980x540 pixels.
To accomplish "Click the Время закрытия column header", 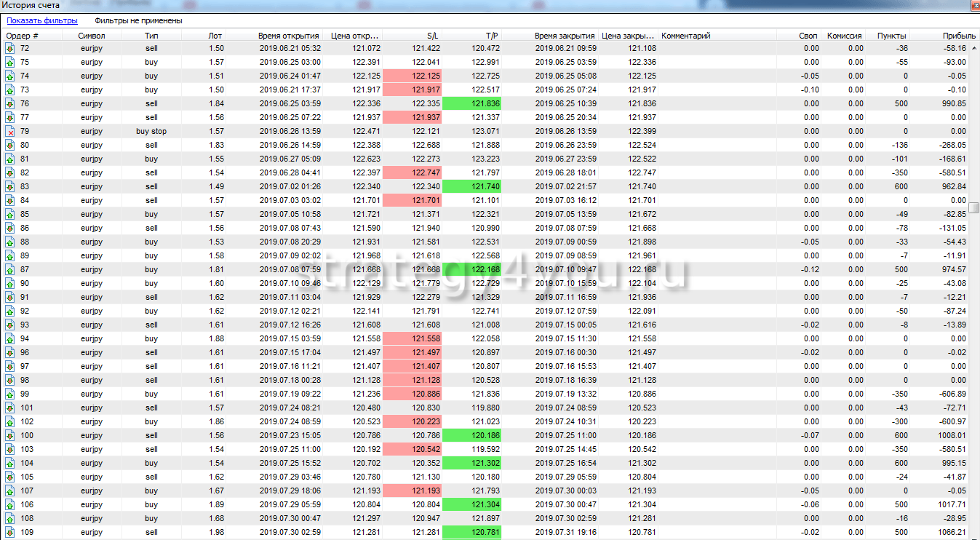I will 565,35.
